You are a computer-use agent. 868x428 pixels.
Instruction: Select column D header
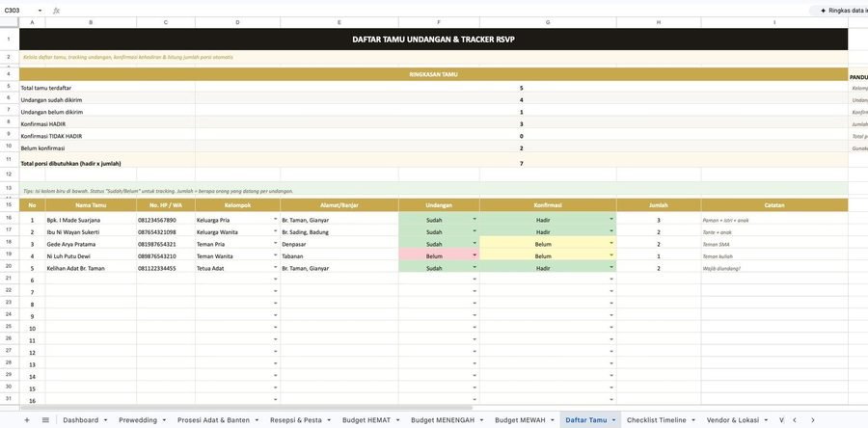[237, 22]
